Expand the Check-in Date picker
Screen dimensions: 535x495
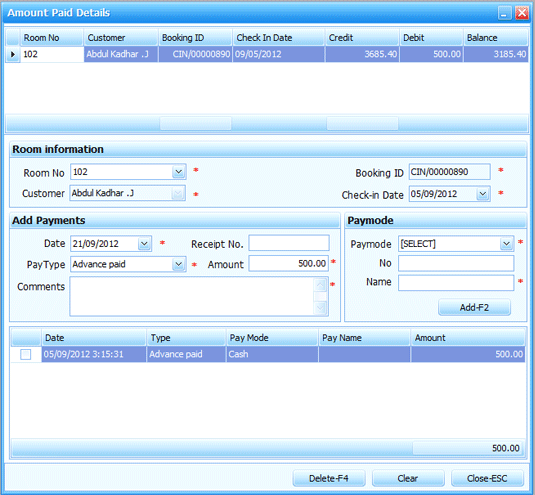482,194
